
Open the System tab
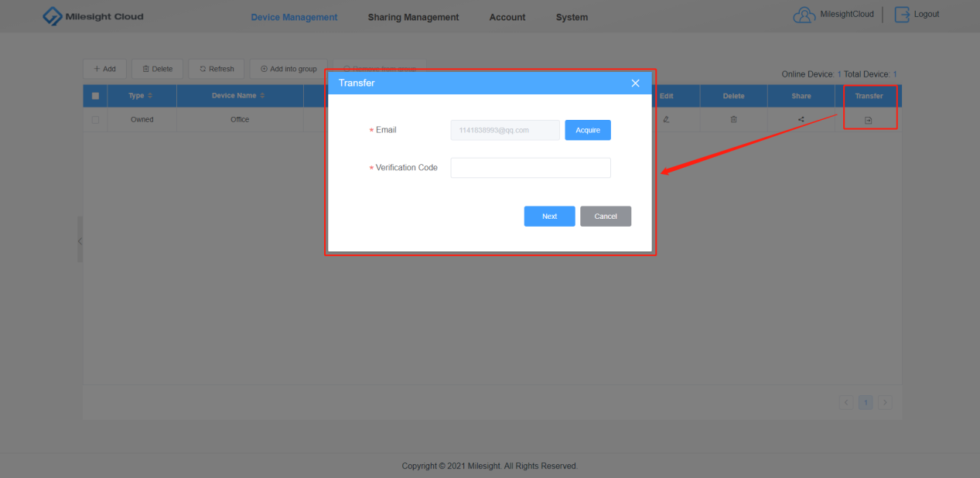click(x=572, y=17)
